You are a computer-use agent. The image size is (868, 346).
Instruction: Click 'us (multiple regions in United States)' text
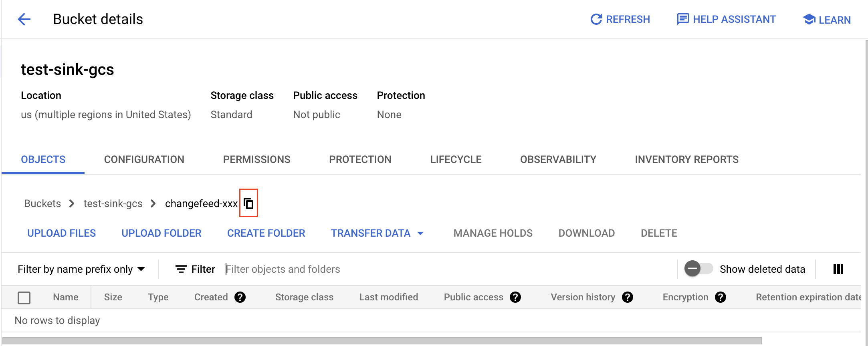(x=106, y=115)
